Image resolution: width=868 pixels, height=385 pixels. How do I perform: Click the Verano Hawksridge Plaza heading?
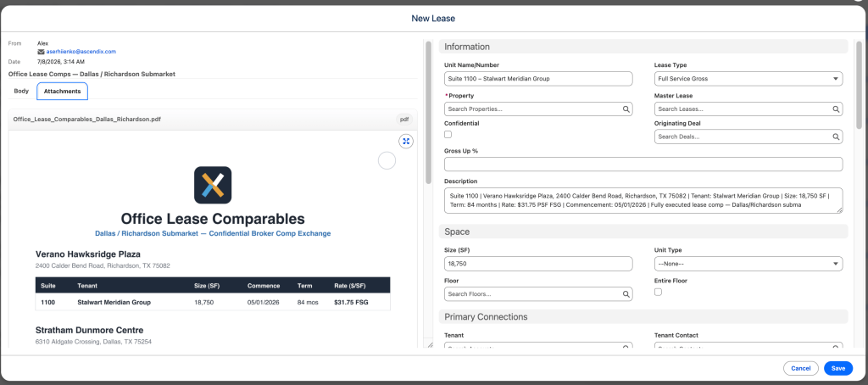coord(88,254)
